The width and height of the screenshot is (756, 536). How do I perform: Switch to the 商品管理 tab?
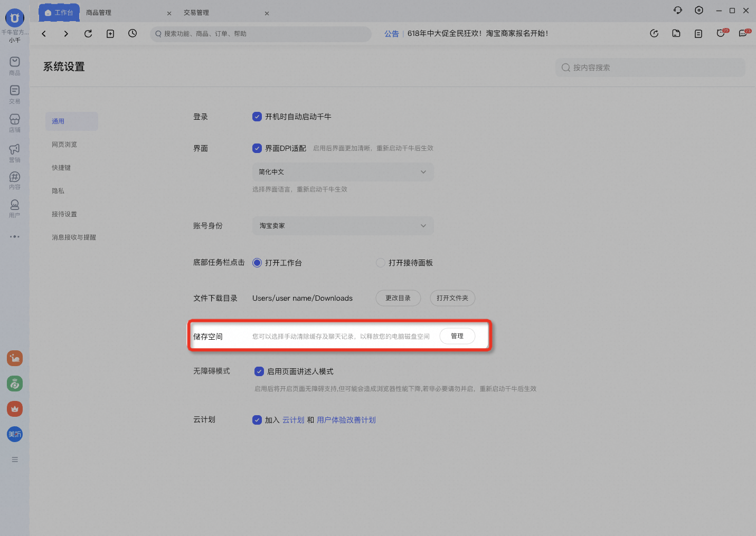coord(99,13)
